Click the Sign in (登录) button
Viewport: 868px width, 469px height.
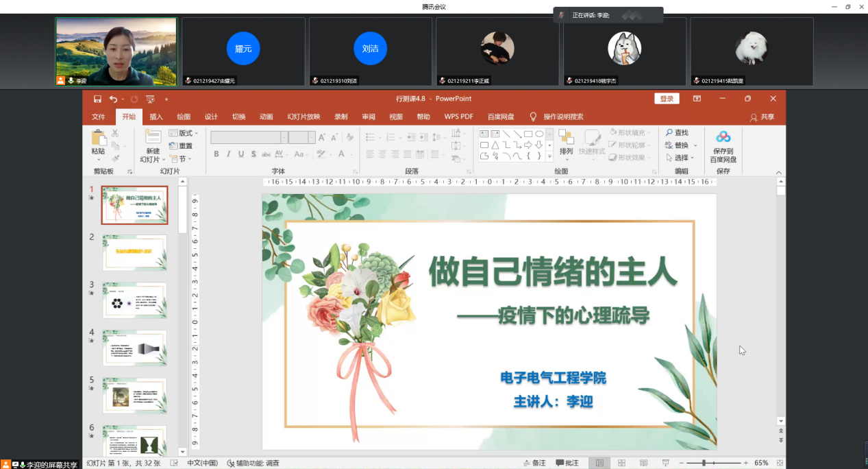click(x=667, y=99)
